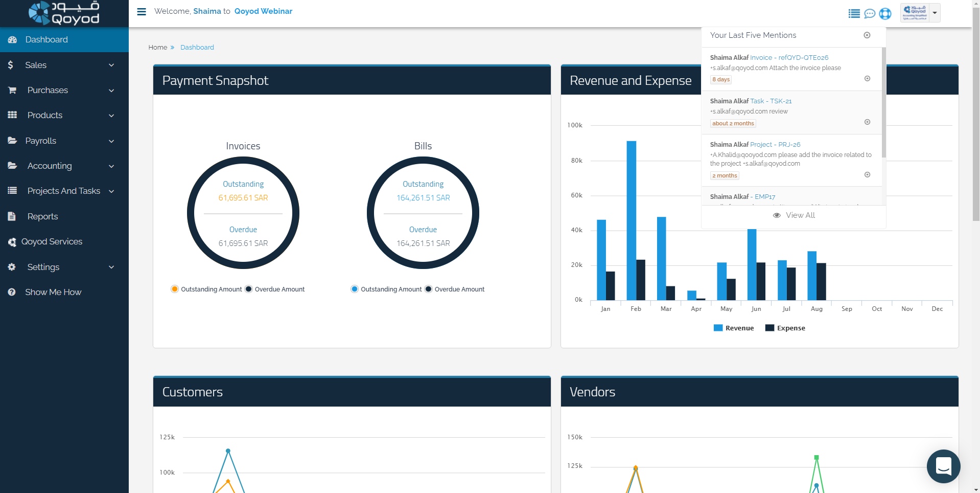Click the help lifebuoy icon
Viewport: 980px width, 493px height.
[x=885, y=14]
